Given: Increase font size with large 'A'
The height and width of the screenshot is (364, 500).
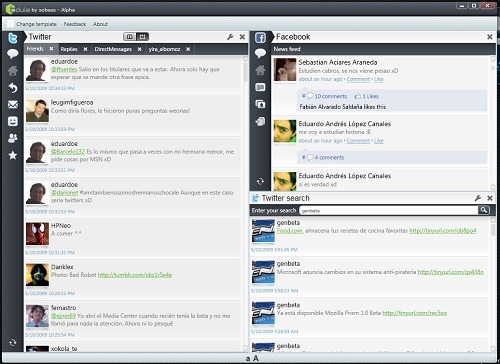Looking at the screenshot, I should click(256, 358).
